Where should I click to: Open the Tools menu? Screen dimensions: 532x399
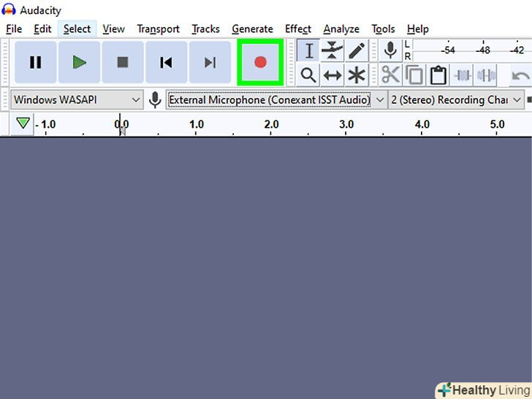[383, 29]
